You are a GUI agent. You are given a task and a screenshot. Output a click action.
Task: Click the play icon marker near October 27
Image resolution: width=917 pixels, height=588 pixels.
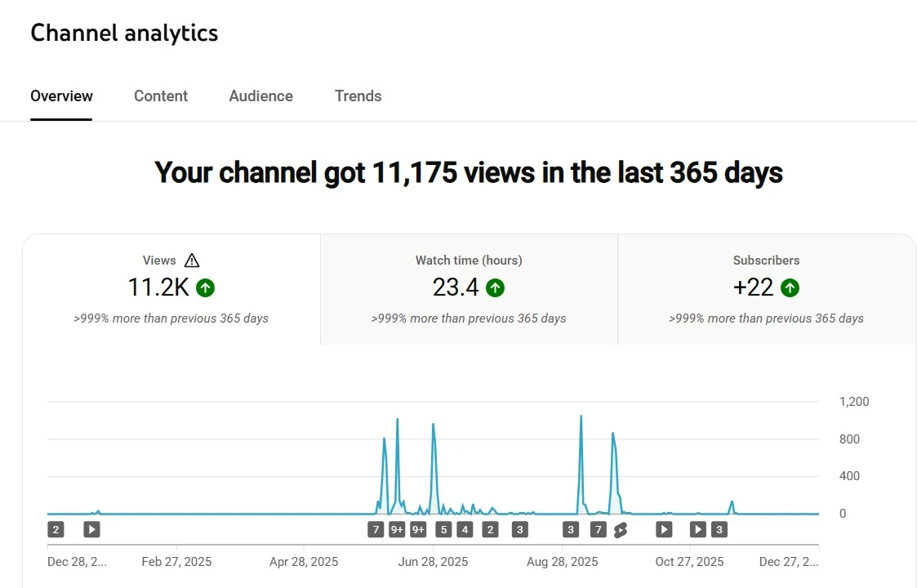[x=664, y=529]
